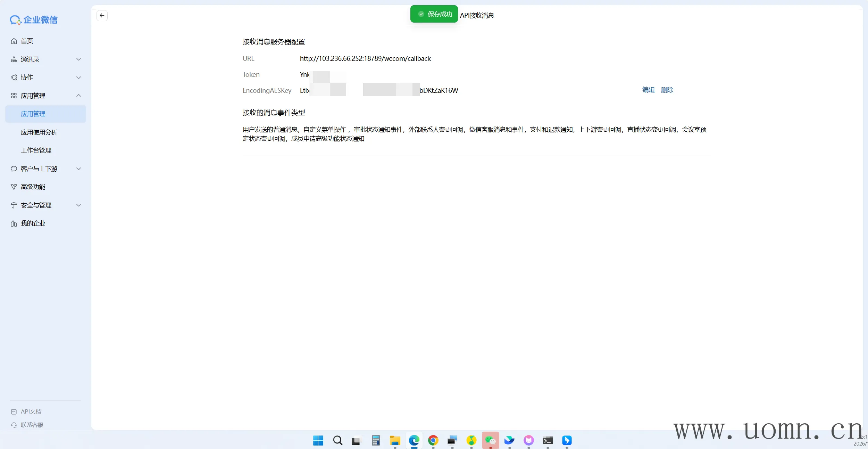Screen dimensions: 868x449
Task: Open 我的企业 in sidebar
Action: pos(33,223)
